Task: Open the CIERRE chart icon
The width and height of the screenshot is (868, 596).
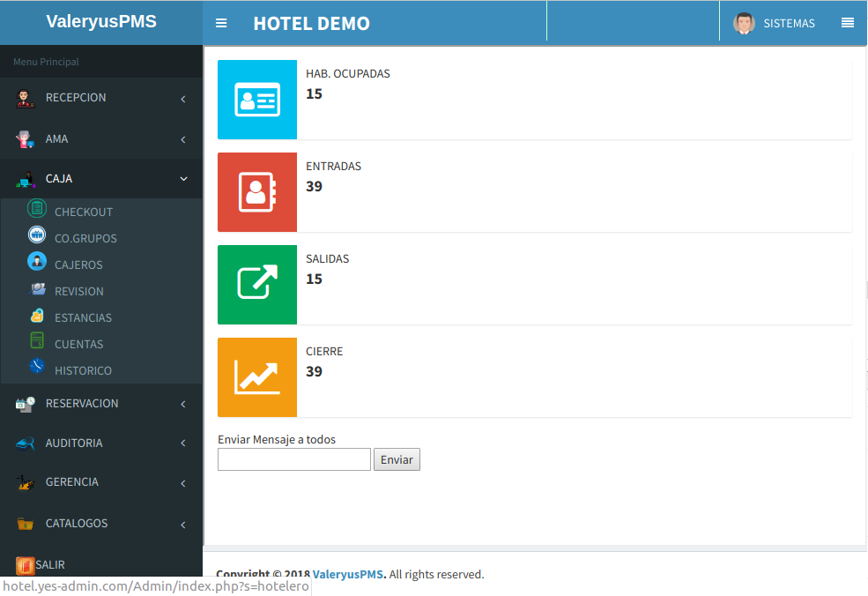Action: (x=256, y=377)
